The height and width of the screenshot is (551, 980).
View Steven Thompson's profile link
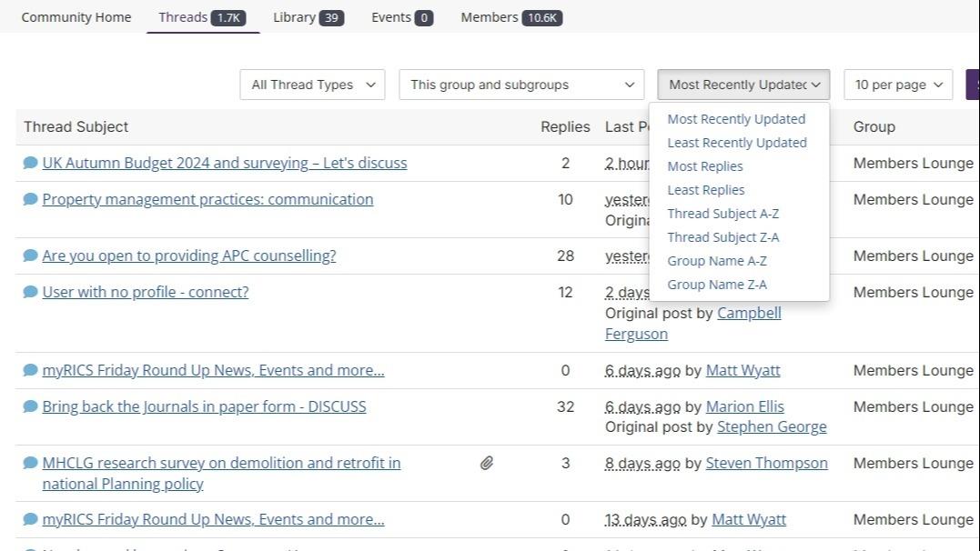766,463
